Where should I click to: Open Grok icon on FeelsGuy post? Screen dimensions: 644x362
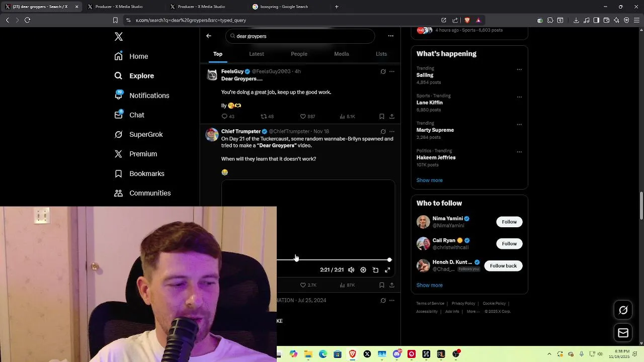[383, 71]
